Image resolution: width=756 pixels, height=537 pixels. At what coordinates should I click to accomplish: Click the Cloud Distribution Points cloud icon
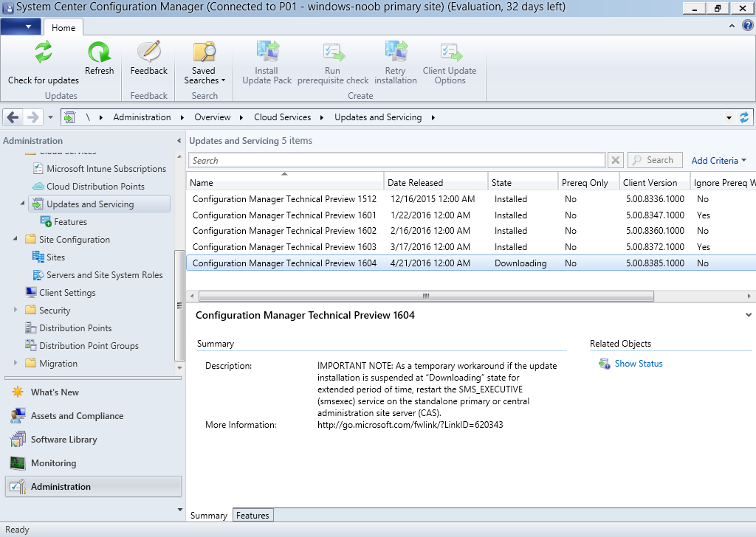coord(38,187)
